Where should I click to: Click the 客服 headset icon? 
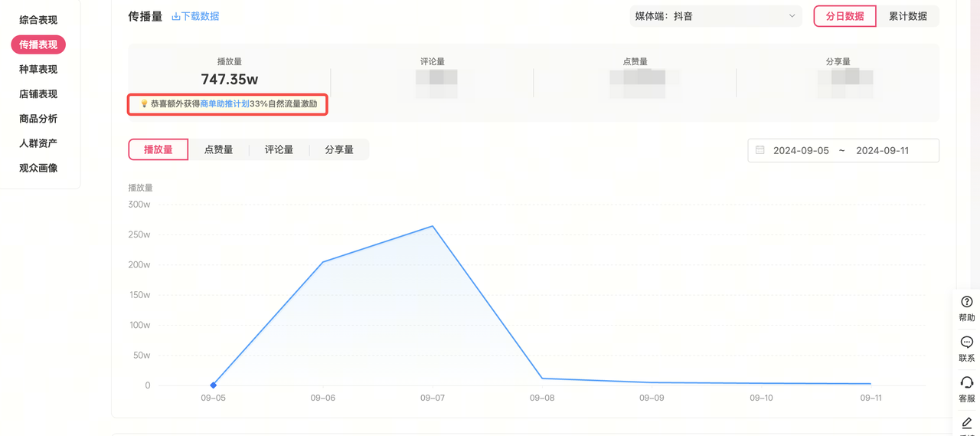coord(966,382)
